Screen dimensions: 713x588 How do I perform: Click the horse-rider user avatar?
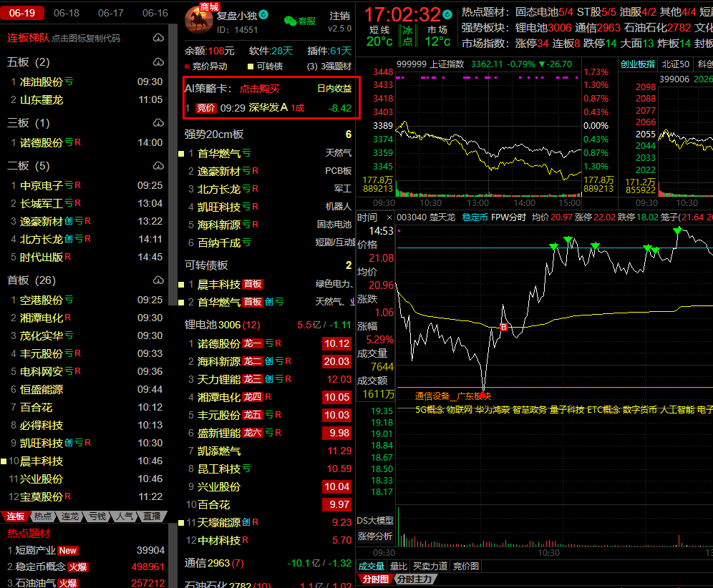pyautogui.click(x=199, y=21)
